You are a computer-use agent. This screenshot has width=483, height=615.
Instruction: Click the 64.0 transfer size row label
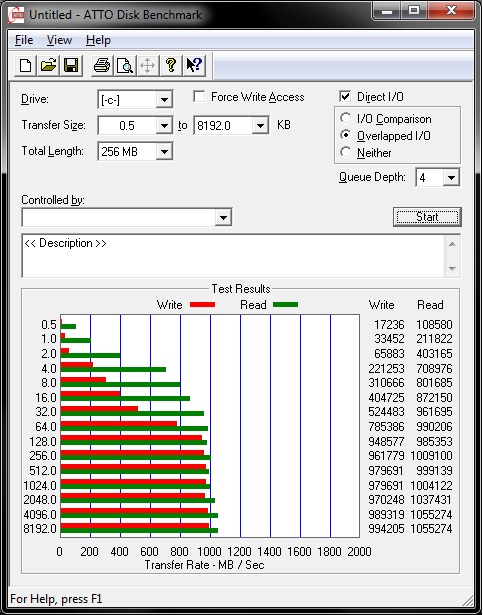[x=46, y=426]
